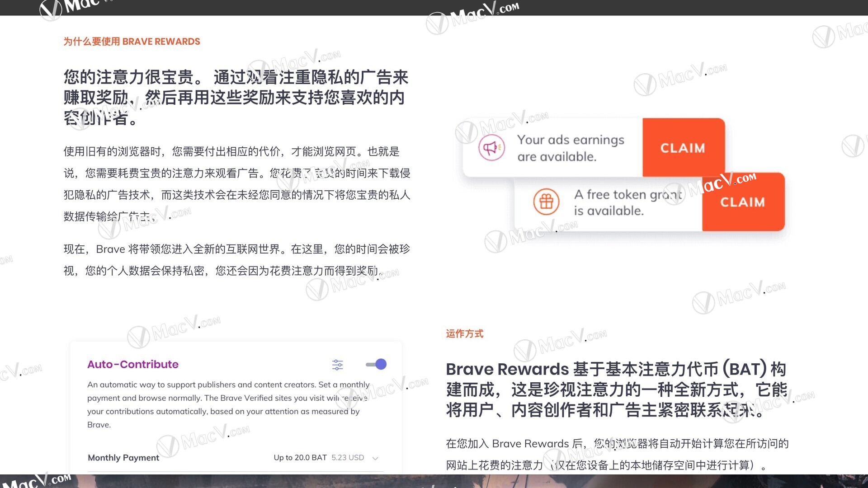Open Auto-Contribute settings sliders icon
The width and height of the screenshot is (868, 488).
337,365
